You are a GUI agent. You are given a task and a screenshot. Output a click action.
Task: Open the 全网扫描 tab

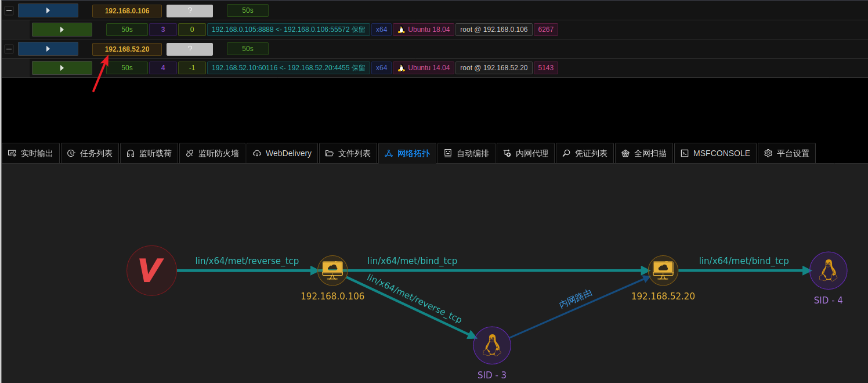[643, 153]
